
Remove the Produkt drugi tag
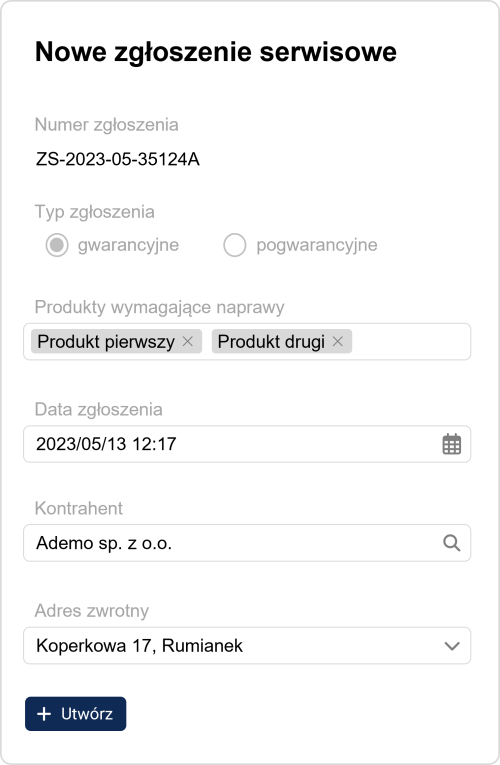click(338, 342)
